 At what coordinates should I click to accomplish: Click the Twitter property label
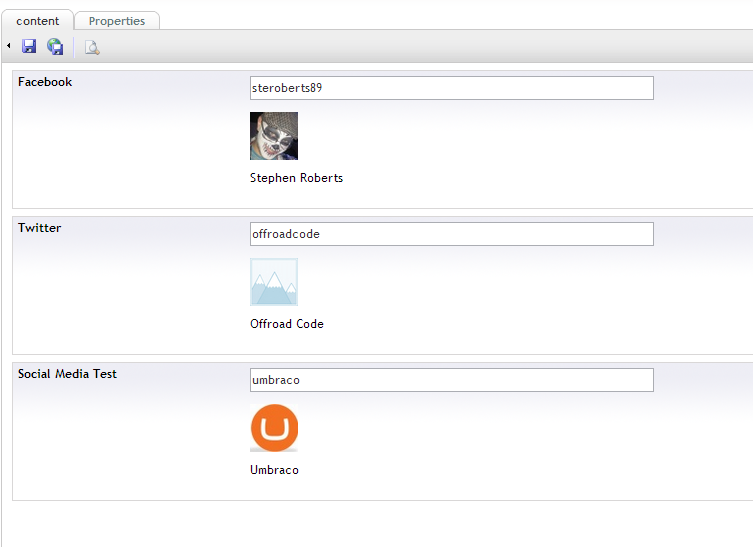tap(39, 228)
